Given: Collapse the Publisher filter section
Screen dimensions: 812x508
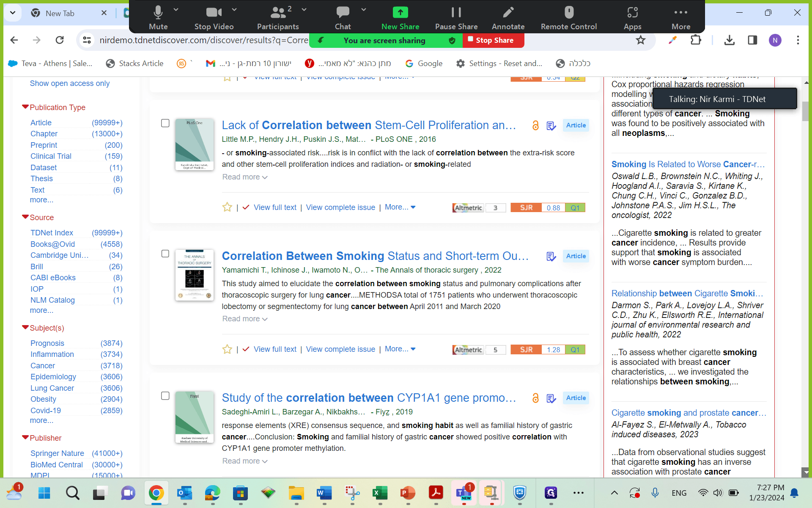Looking at the screenshot, I should coord(25,438).
